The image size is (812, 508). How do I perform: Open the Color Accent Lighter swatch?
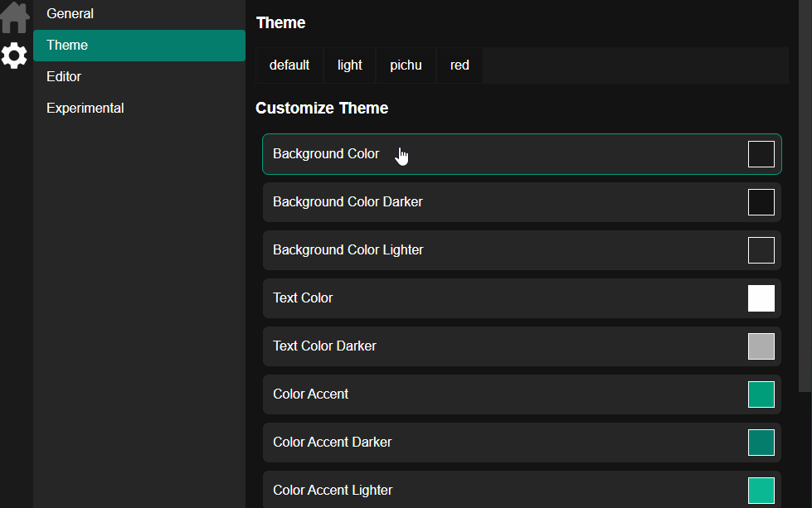[761, 490]
